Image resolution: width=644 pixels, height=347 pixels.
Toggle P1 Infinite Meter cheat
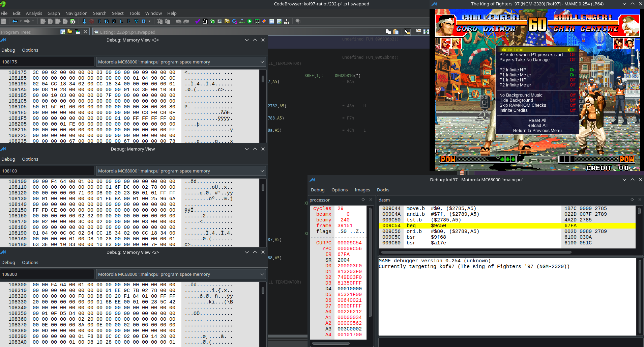coord(537,75)
